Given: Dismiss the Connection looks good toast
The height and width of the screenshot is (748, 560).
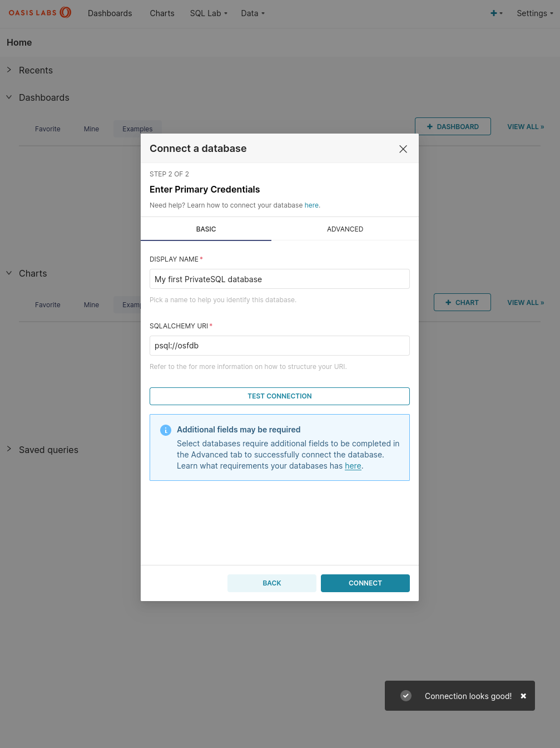Looking at the screenshot, I should coord(523,696).
